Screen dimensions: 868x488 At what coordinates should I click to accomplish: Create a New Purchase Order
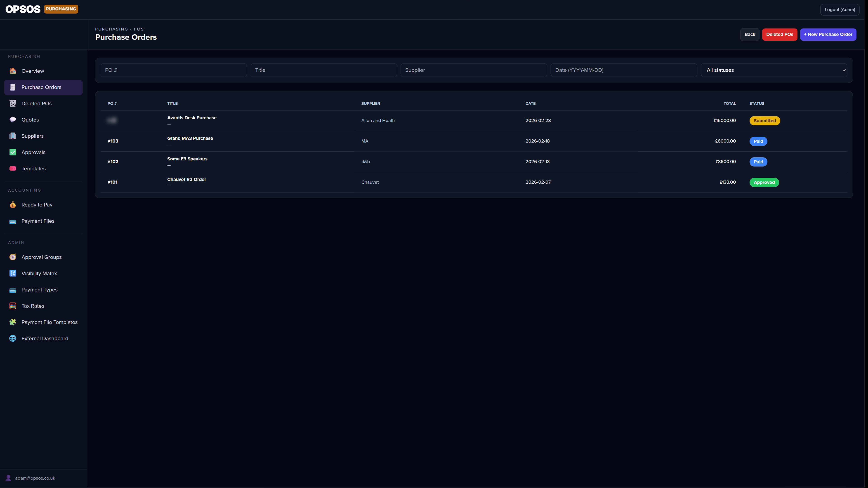828,34
